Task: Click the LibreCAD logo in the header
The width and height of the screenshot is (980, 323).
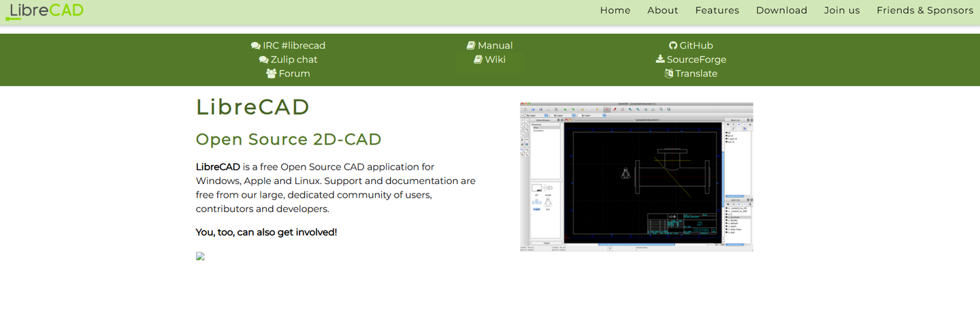Action: click(x=44, y=10)
